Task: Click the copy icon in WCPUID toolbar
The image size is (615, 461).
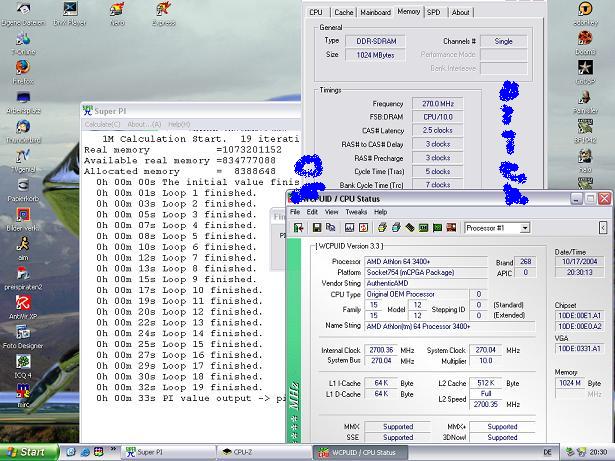Action: 331,228
